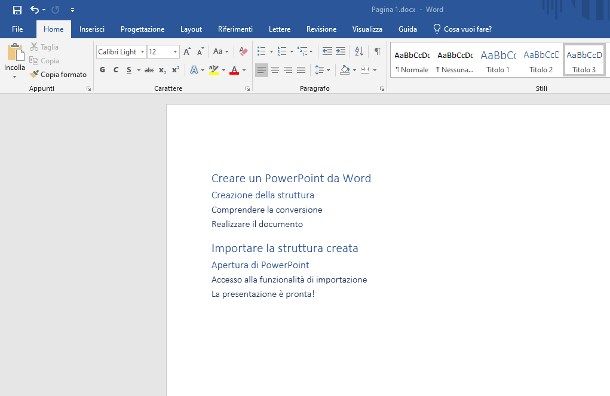Decrease indent of the paragraph

(x=327, y=51)
